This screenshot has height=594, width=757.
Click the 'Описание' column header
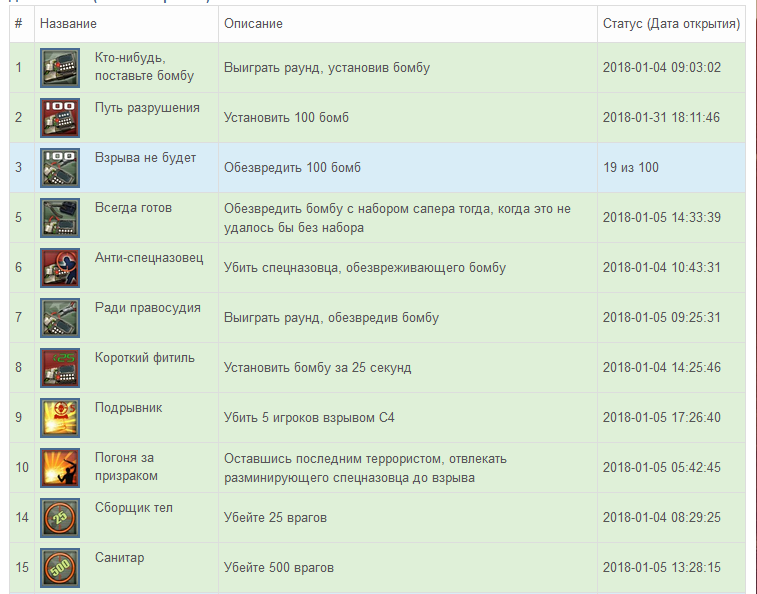point(253,23)
